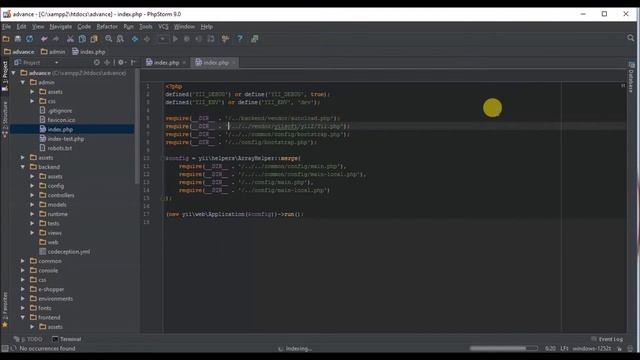Expand the common folder

(x=23, y=261)
